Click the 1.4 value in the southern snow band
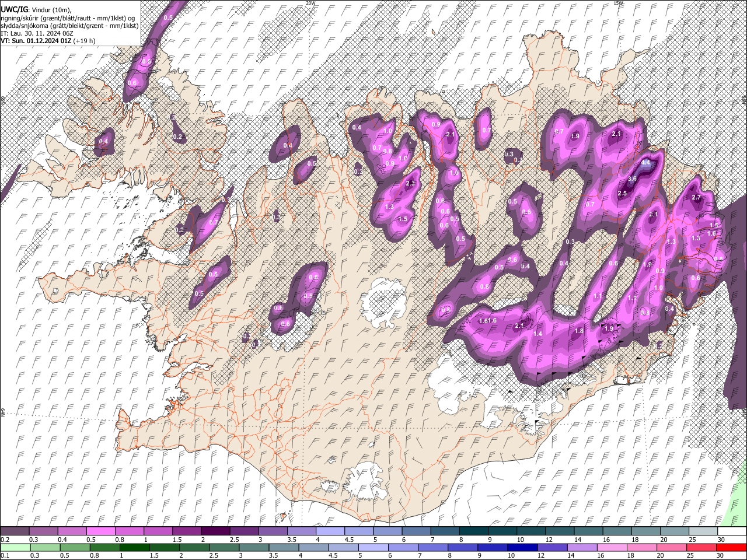Screen dimensions: 747x560 pyautogui.click(x=538, y=334)
